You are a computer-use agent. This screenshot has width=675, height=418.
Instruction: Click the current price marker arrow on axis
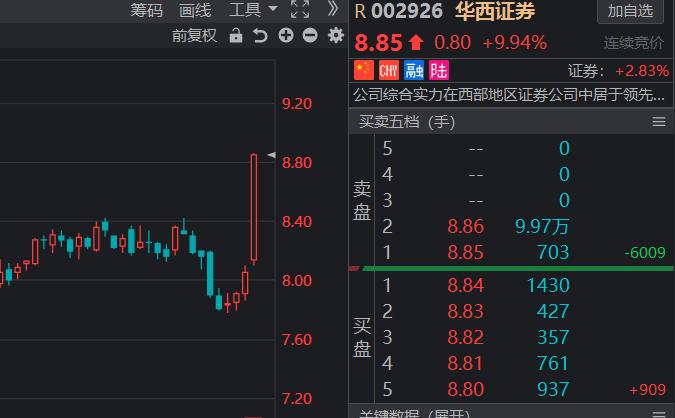(271, 155)
